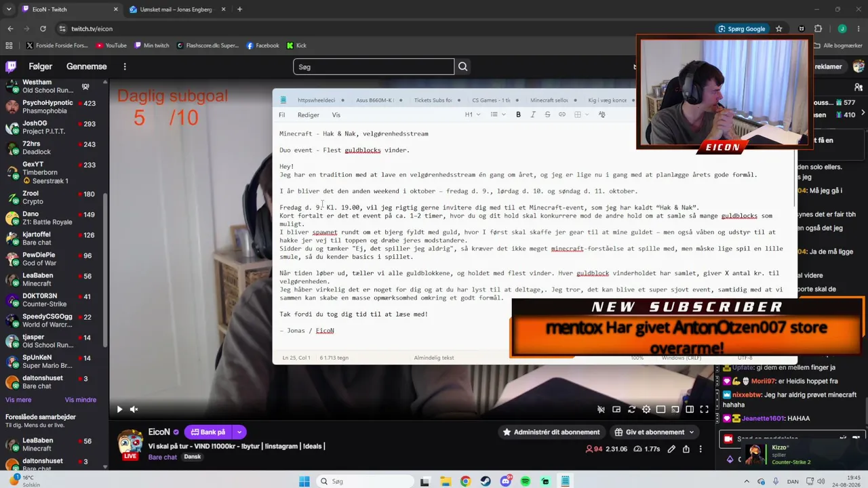The width and height of the screenshot is (868, 488).
Task: Open Gennemse in Twitch navigation
Action: 87,66
